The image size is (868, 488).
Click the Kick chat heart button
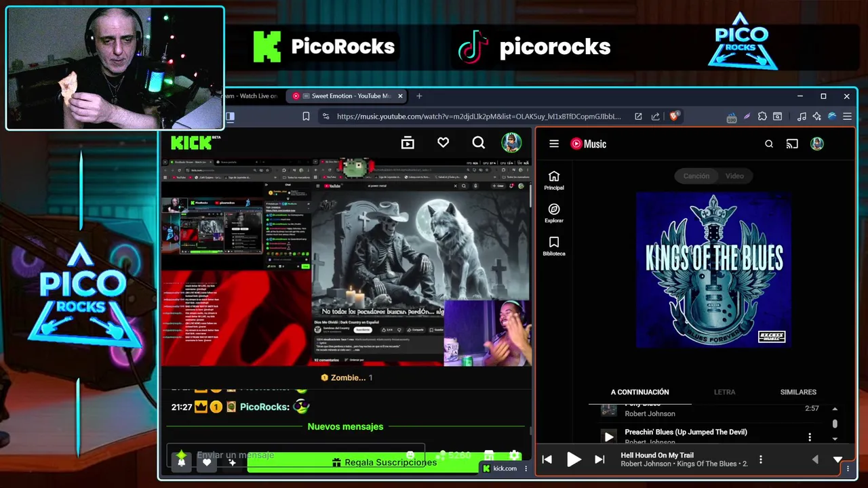click(207, 462)
